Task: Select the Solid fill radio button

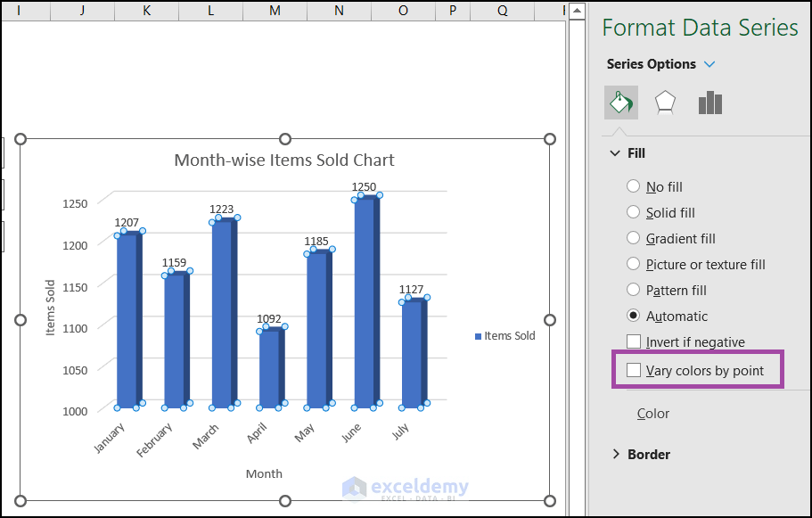Action: [x=633, y=212]
